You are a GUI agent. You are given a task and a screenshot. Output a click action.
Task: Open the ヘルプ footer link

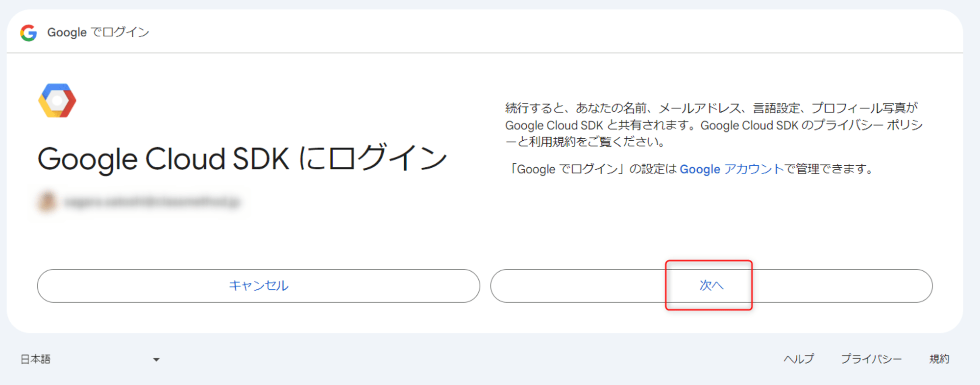[799, 359]
